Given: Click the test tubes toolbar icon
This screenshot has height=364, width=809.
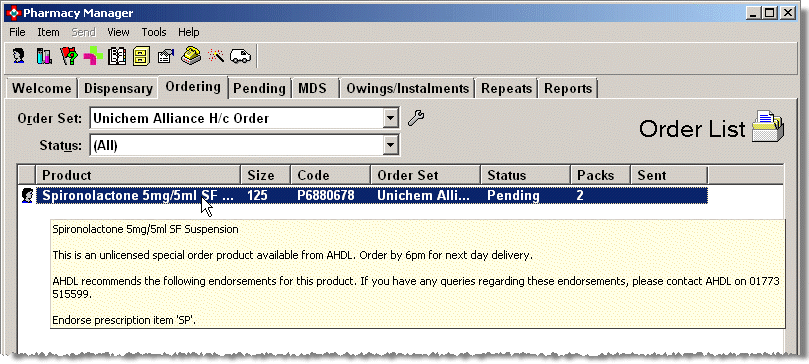Looking at the screenshot, I should 44,56.
